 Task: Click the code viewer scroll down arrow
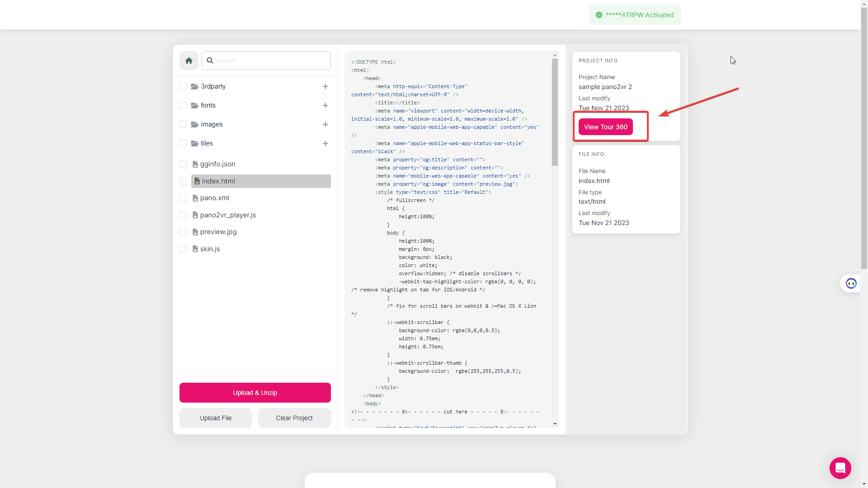point(555,424)
